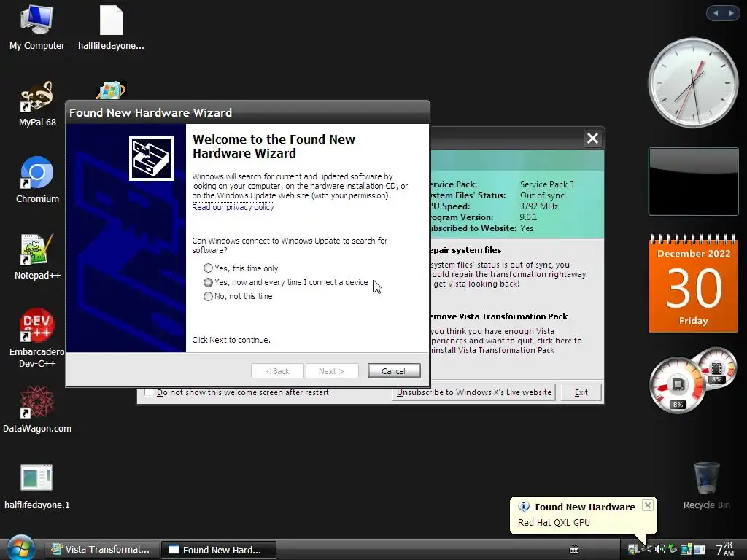The image size is (747, 560).
Task: Click the December 2022 calendar gadget
Action: (x=693, y=284)
